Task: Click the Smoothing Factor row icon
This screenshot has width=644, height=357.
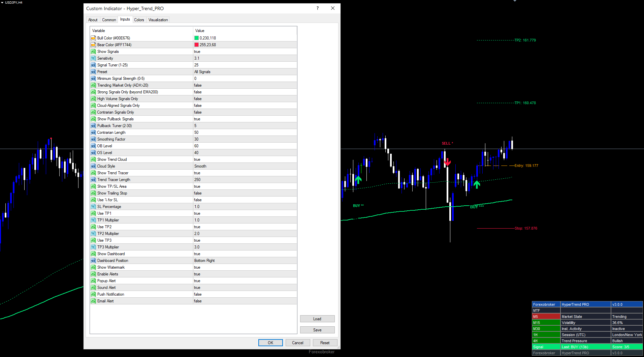Action: point(93,139)
